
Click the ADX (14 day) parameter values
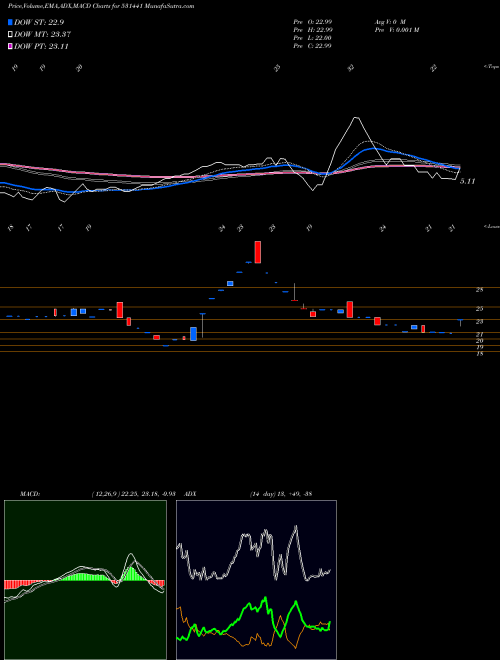280,494
